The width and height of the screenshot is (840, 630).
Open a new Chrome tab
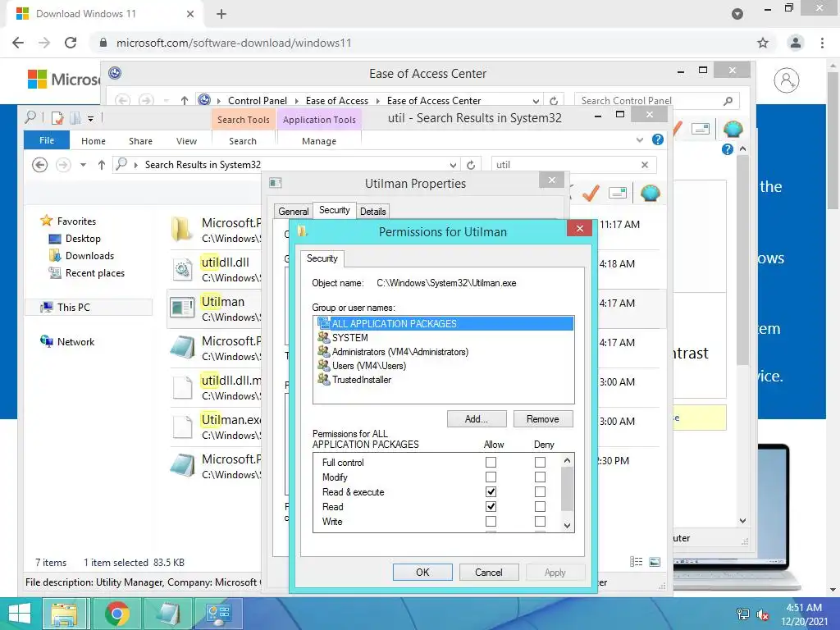pos(221,14)
